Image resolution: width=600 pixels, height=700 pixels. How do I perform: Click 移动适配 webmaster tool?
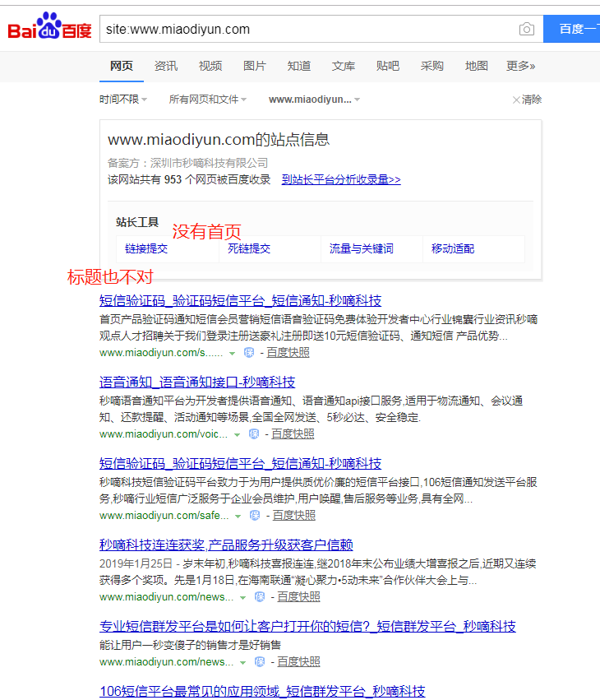[x=453, y=248]
